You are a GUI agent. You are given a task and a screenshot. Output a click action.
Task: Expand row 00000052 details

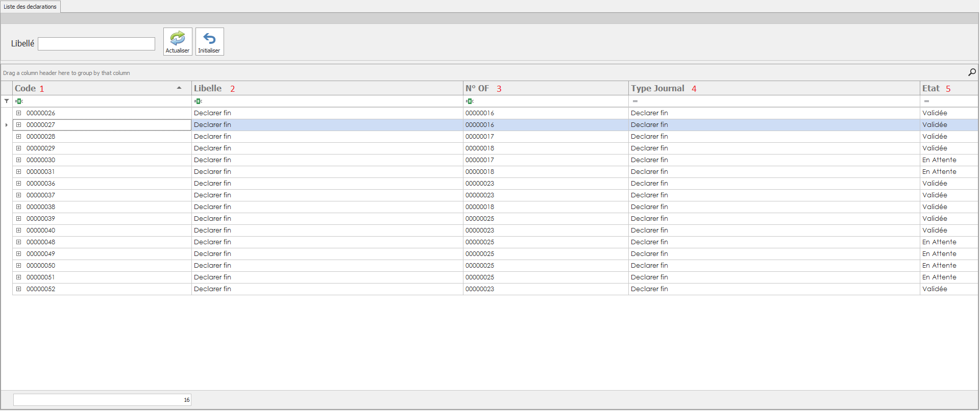point(19,289)
